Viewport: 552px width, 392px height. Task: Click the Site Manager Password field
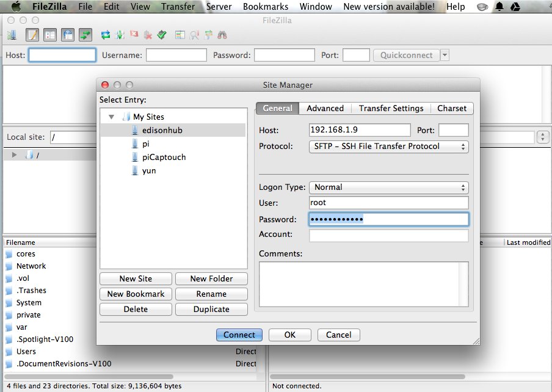(388, 219)
